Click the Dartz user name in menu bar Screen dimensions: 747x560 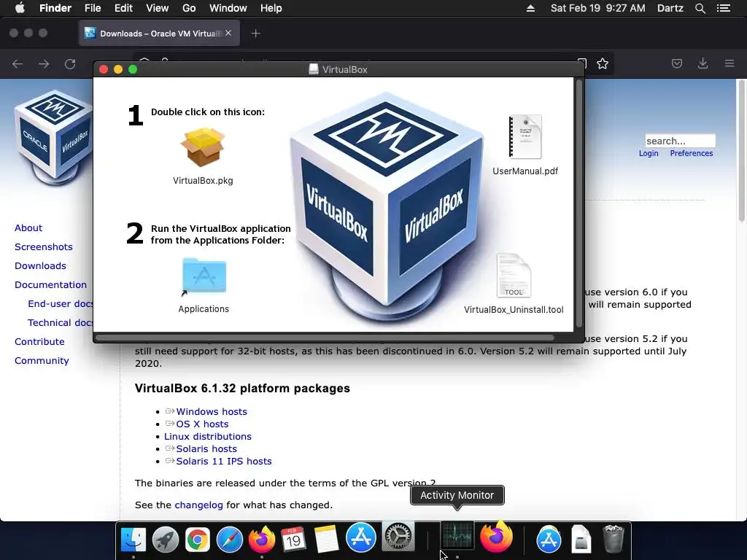(x=670, y=8)
